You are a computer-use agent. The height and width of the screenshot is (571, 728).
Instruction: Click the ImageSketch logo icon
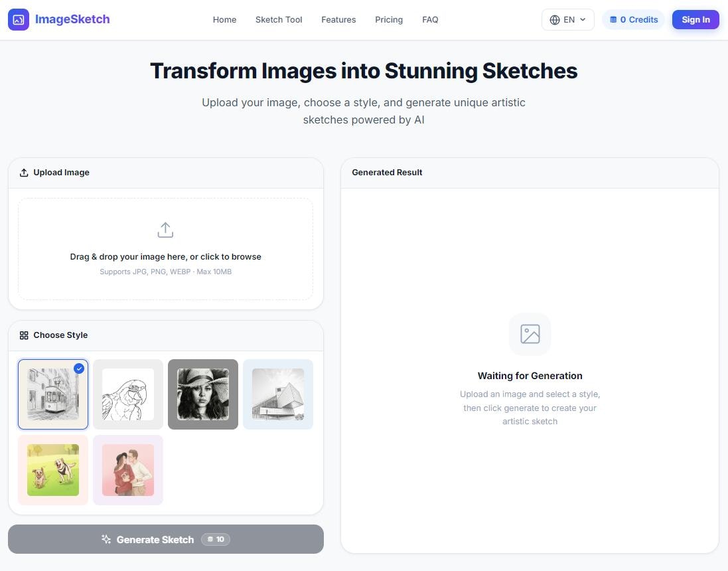click(19, 19)
